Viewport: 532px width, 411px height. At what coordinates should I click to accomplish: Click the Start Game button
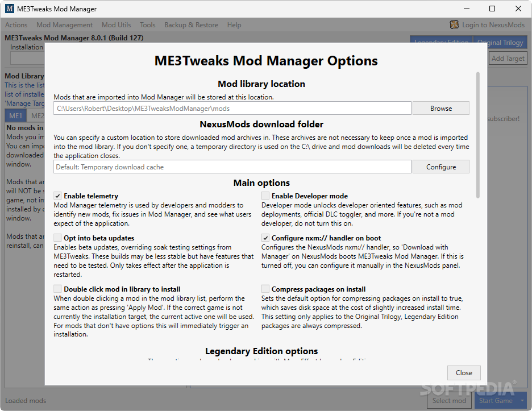point(496,400)
